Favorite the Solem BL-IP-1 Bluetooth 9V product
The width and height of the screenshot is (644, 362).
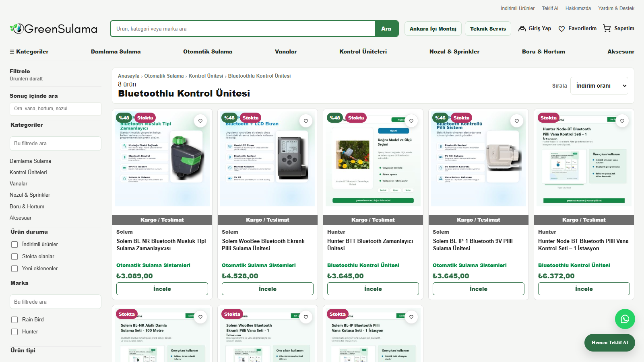click(x=517, y=121)
